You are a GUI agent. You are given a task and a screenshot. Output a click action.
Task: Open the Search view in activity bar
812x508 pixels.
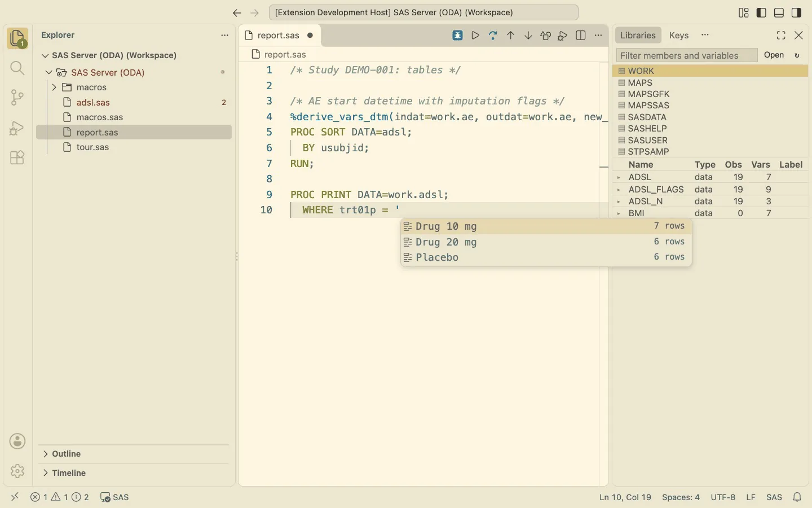(x=17, y=68)
